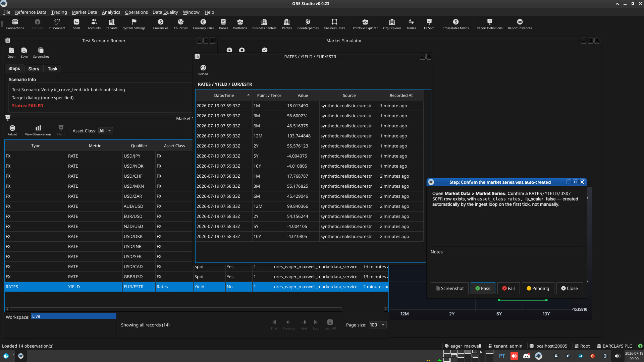Open the Trades toolbar icon
The image size is (644, 362).
411,24
